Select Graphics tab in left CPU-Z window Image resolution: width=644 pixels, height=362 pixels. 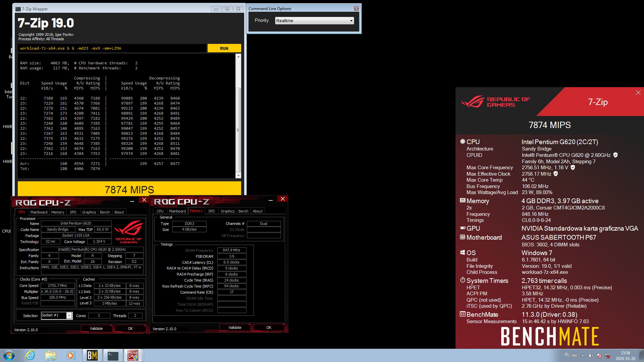click(x=89, y=212)
